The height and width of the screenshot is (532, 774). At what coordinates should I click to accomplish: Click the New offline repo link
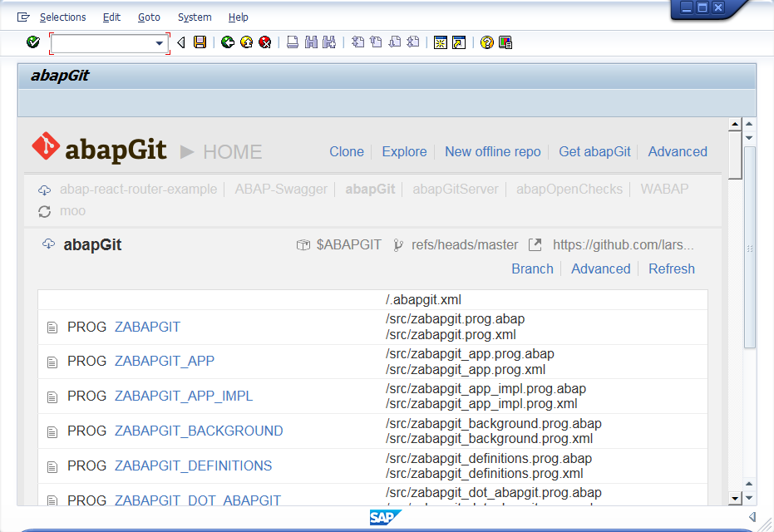coord(493,151)
